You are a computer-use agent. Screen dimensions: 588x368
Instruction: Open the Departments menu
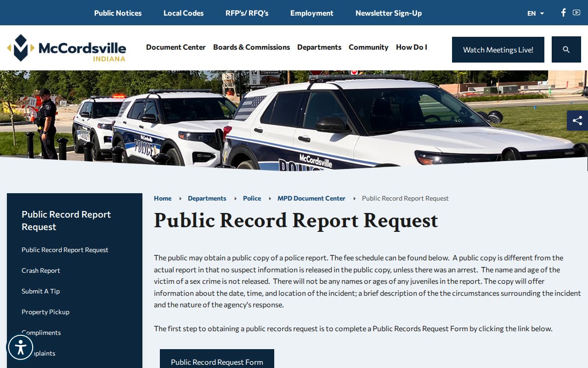tap(319, 47)
